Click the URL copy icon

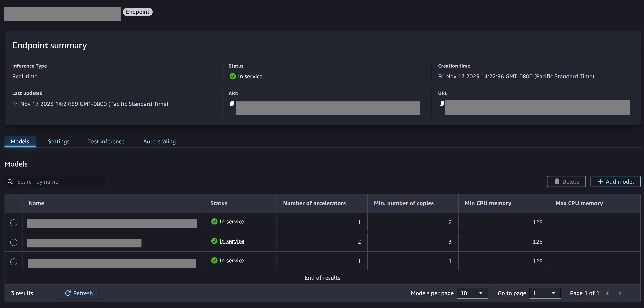pyautogui.click(x=442, y=103)
